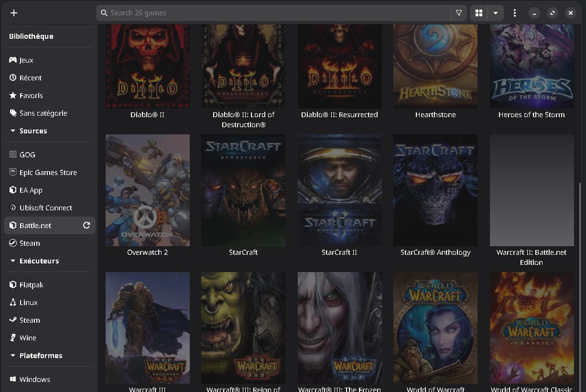Click the Windows platform icon
Image resolution: width=586 pixels, height=392 pixels.
click(x=13, y=380)
